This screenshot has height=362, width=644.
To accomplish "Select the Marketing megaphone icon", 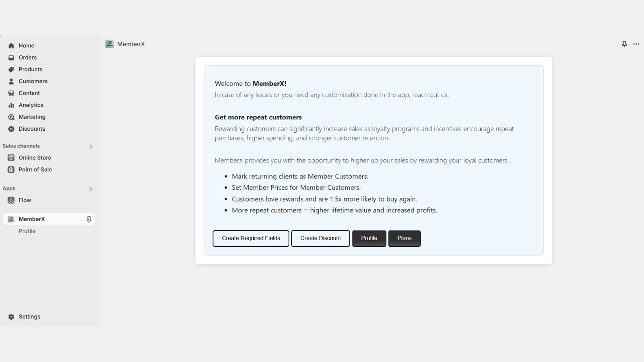I will coord(11,117).
